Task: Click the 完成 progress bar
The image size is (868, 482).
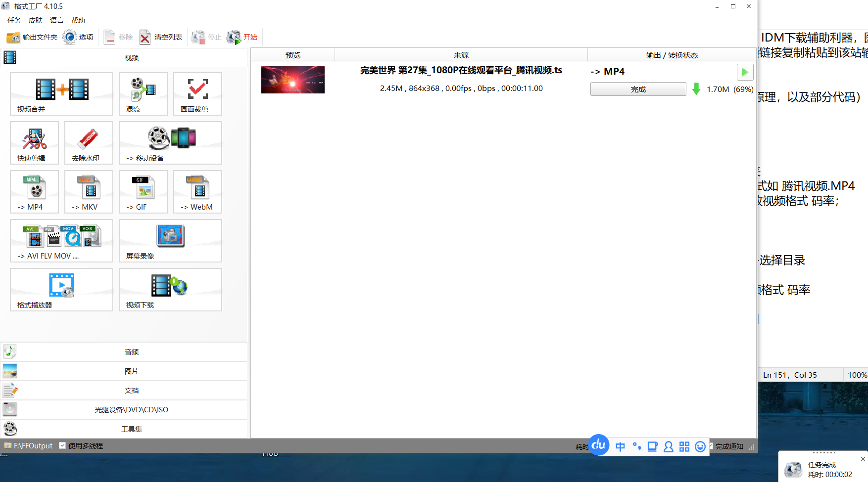Action: [638, 89]
